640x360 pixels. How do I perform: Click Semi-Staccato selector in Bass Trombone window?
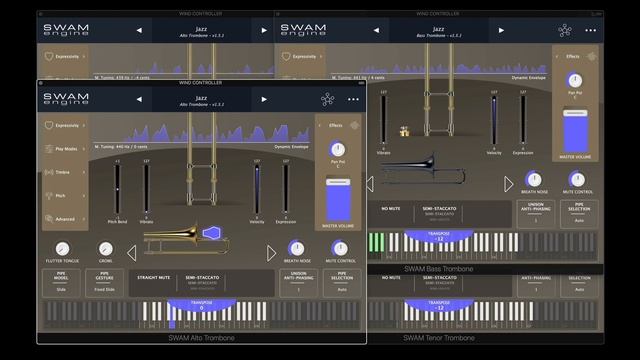click(439, 213)
